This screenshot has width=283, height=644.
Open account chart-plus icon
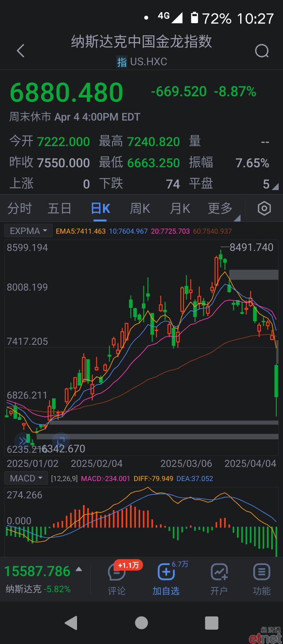pos(219,572)
